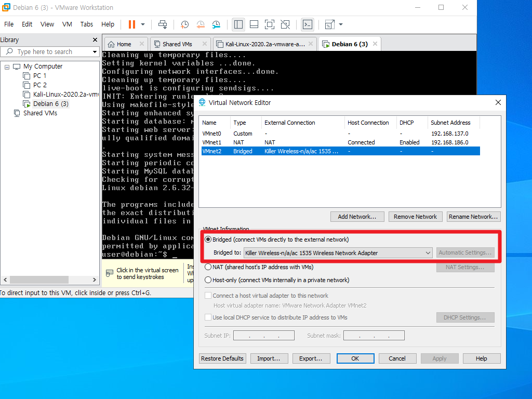532x399 pixels.
Task: Open the snapshot manager icon
Action: (x=216, y=24)
